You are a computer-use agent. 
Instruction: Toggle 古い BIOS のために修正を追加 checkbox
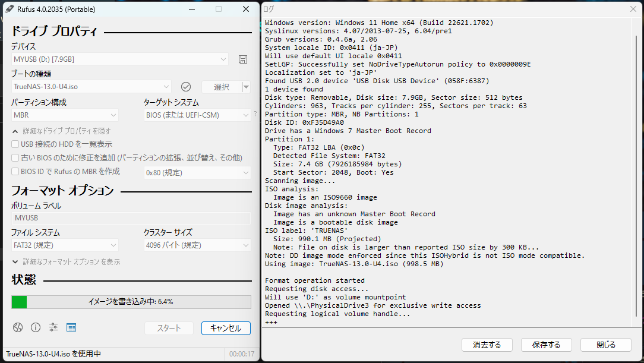pos(15,157)
